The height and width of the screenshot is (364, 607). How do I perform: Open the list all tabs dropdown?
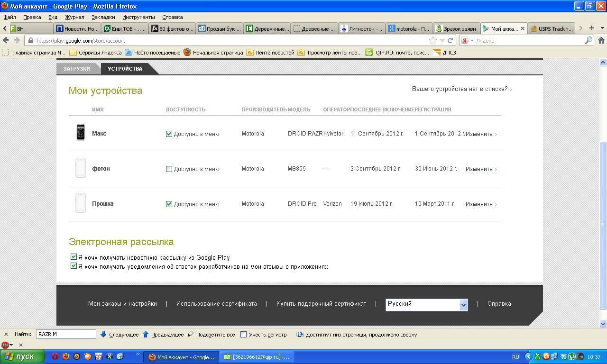[602, 28]
